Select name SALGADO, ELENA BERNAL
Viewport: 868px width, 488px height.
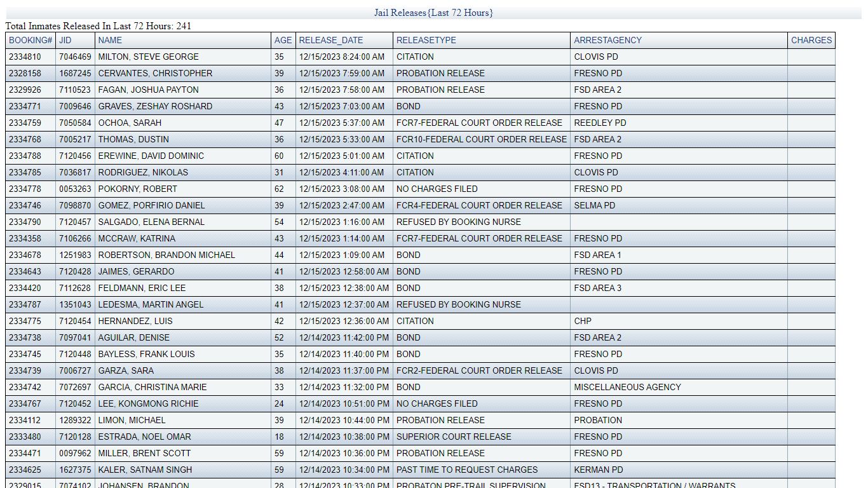[x=151, y=222]
